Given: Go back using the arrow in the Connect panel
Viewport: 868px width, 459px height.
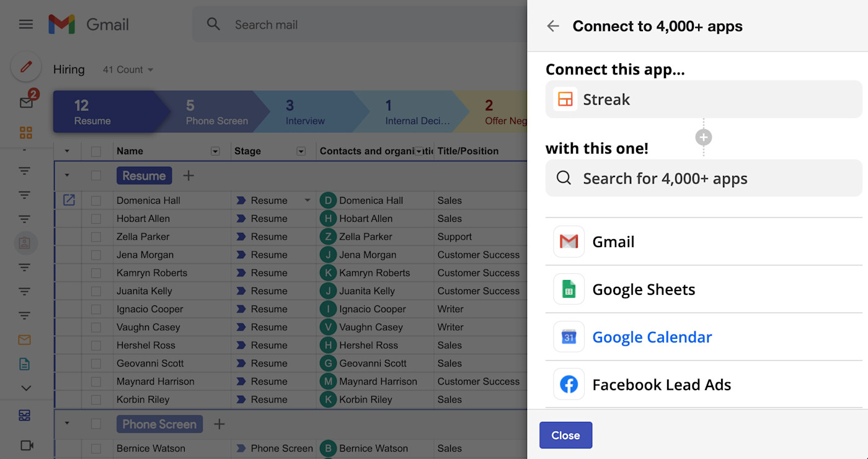Looking at the screenshot, I should (553, 26).
